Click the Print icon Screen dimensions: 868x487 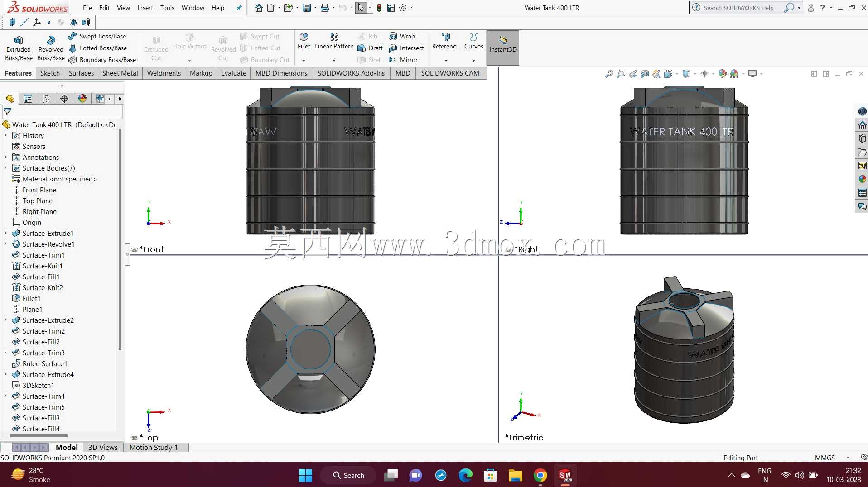tap(325, 8)
